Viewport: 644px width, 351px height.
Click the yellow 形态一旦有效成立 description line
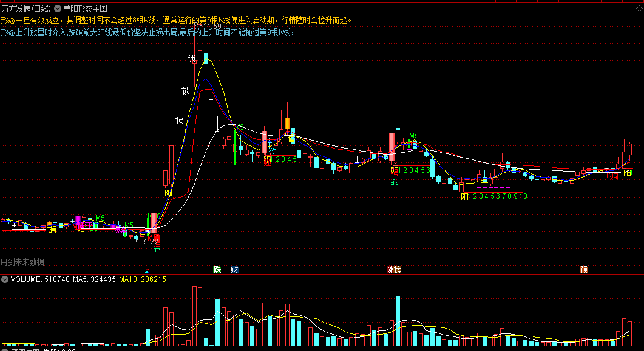tap(177, 20)
